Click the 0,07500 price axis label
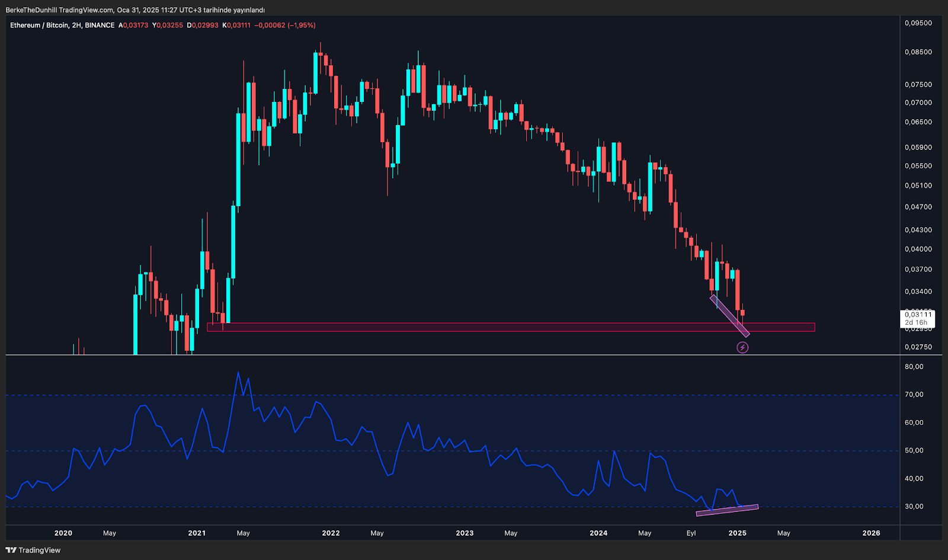948x560 pixels. point(918,85)
